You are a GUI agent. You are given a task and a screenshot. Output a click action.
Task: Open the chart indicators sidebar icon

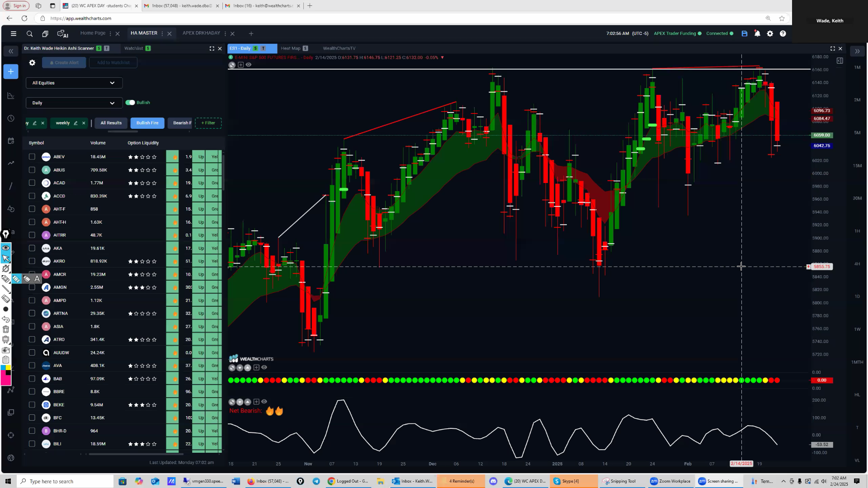[x=11, y=96]
